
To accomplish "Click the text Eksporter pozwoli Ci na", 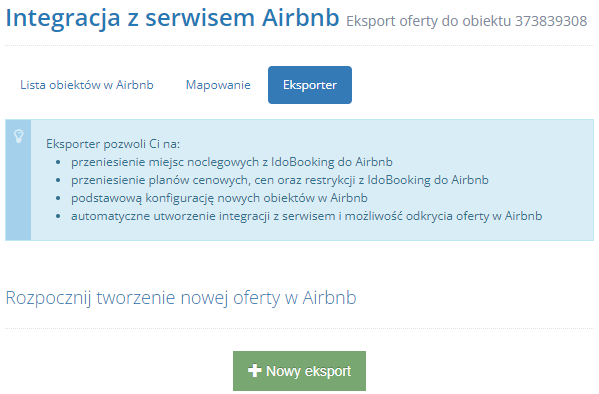I will click(x=113, y=144).
